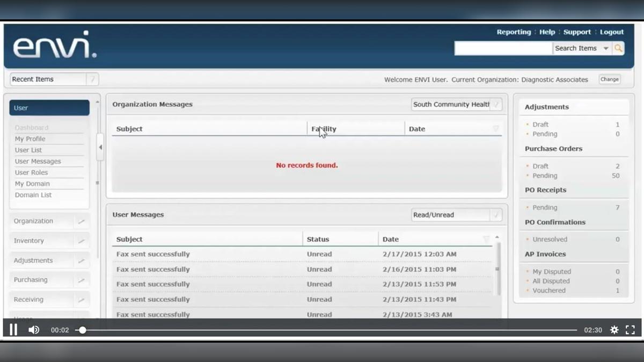Open the South Community Health facility dropdown

[496, 105]
